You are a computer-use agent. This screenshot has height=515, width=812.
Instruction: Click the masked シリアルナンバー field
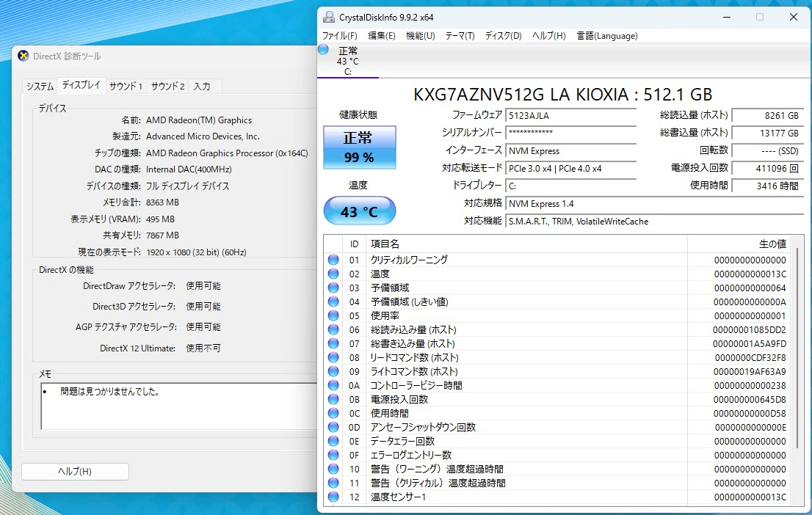(x=570, y=133)
